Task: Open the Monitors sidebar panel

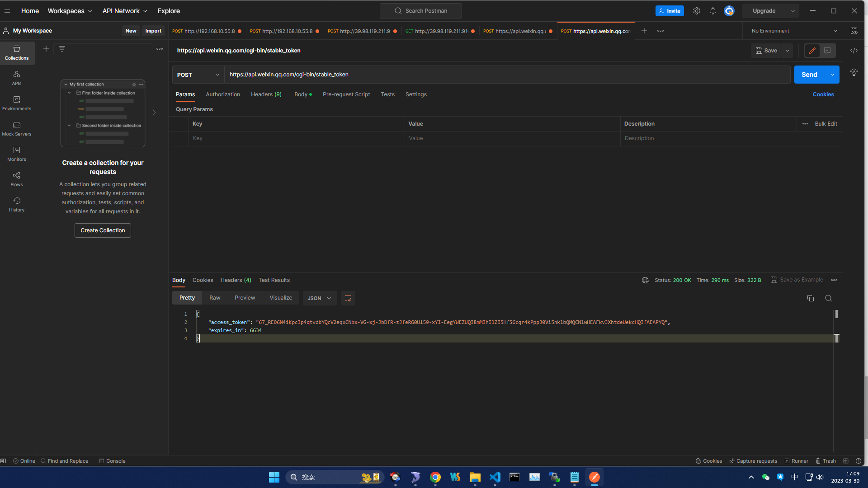Action: [17, 154]
